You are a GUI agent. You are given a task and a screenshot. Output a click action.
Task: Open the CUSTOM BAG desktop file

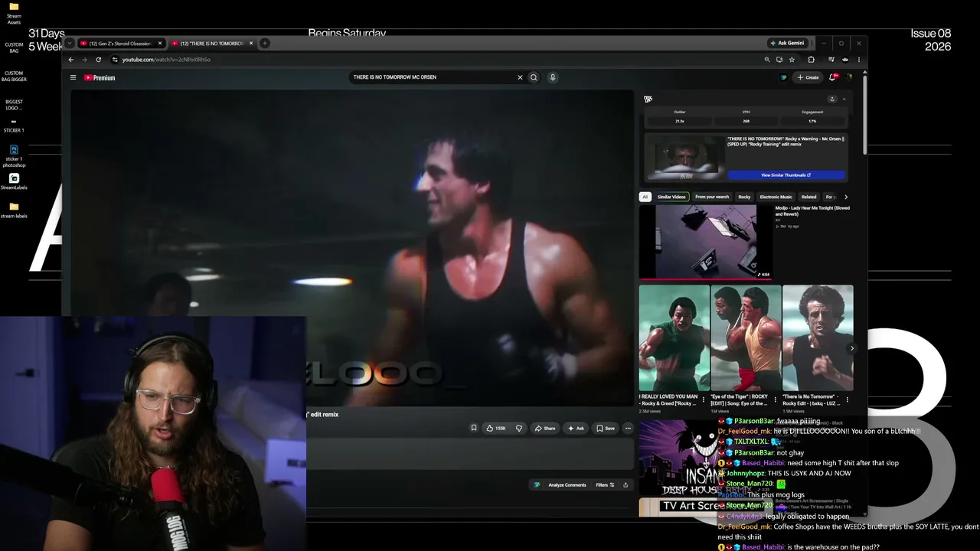14,47
